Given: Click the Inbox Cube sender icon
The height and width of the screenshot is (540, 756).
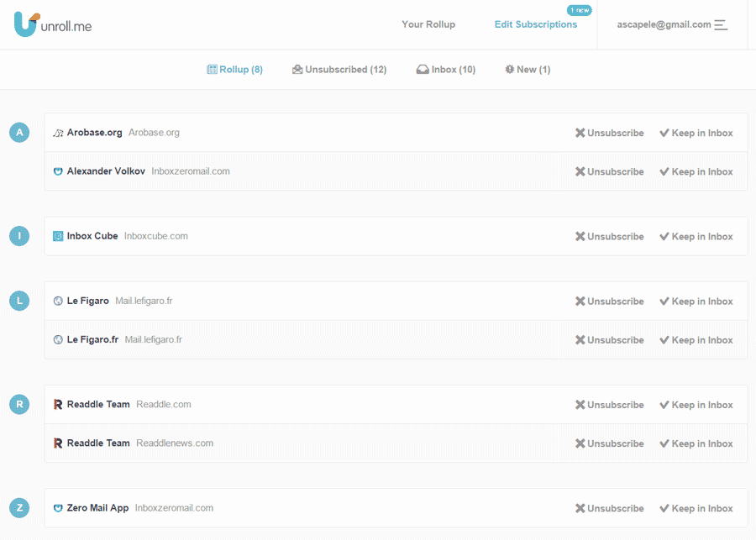Looking at the screenshot, I should point(58,236).
